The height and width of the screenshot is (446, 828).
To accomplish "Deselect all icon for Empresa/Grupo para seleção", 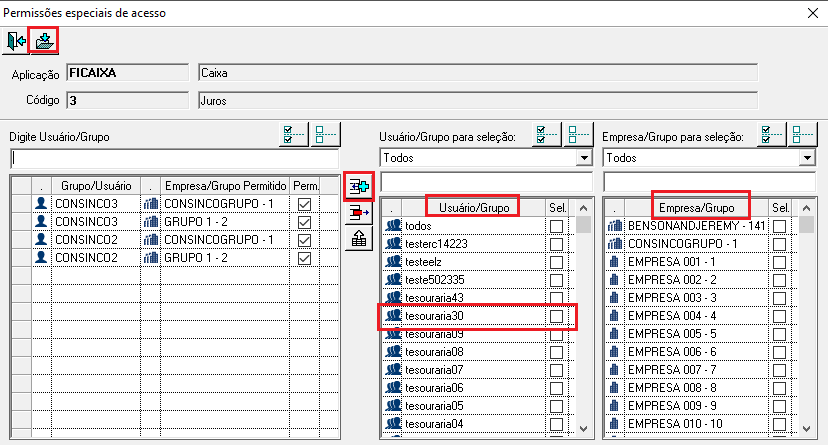I will pos(802,135).
